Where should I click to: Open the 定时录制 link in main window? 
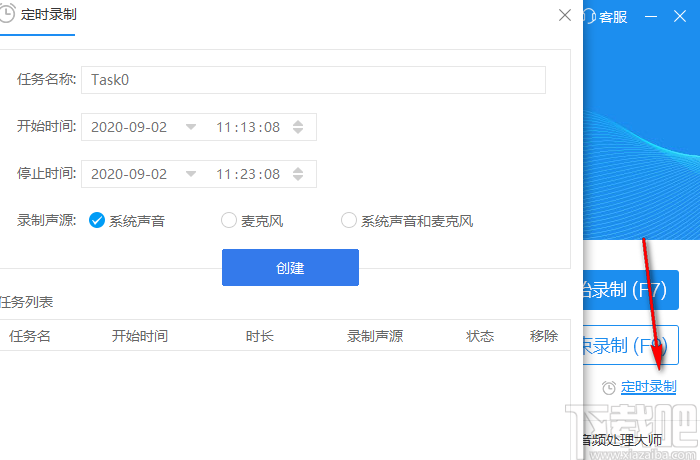(649, 386)
